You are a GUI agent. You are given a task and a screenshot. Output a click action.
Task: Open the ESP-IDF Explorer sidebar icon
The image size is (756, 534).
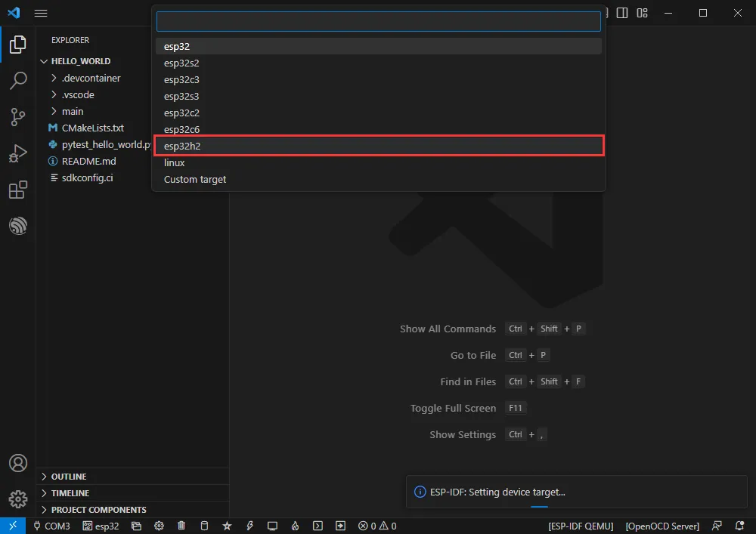18,226
